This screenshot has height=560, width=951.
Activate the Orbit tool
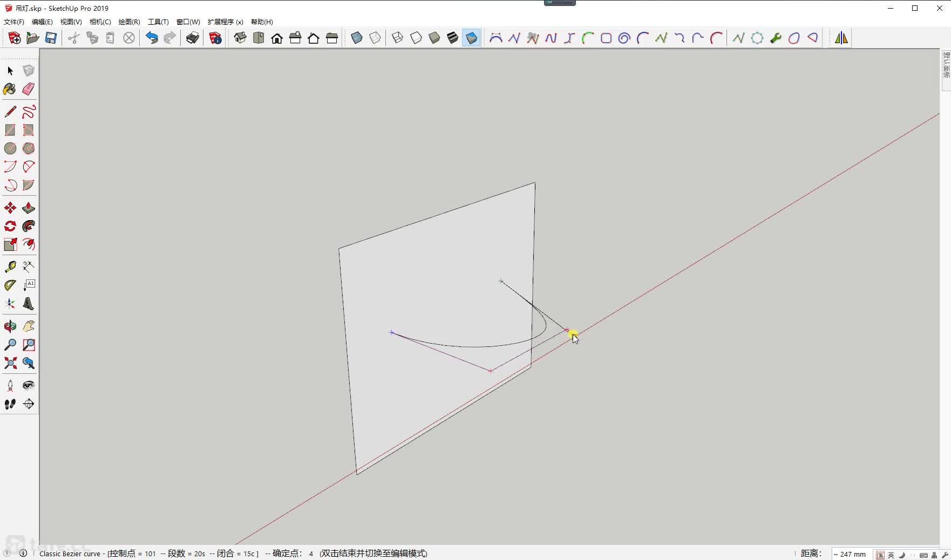10,326
